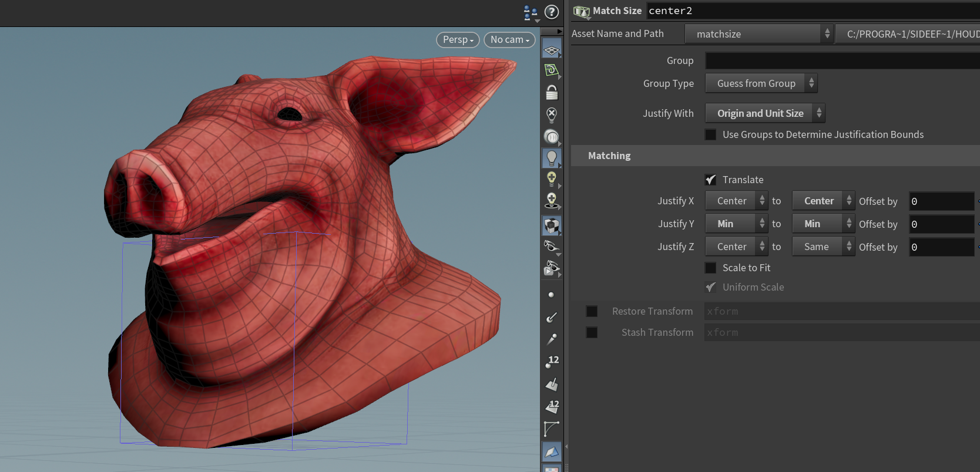The image size is (980, 472).
Task: Open the Group Type dropdown
Action: [761, 83]
